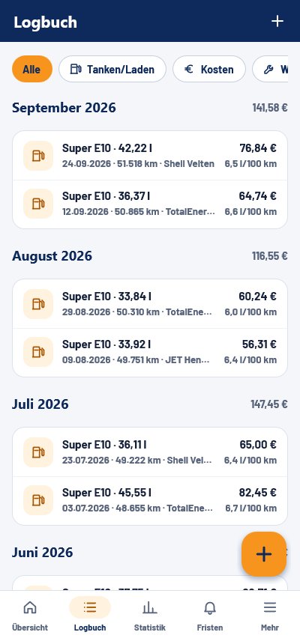Screen dimensions: 300x644
Task: Click the September 2026 section heading
Action: (x=64, y=108)
